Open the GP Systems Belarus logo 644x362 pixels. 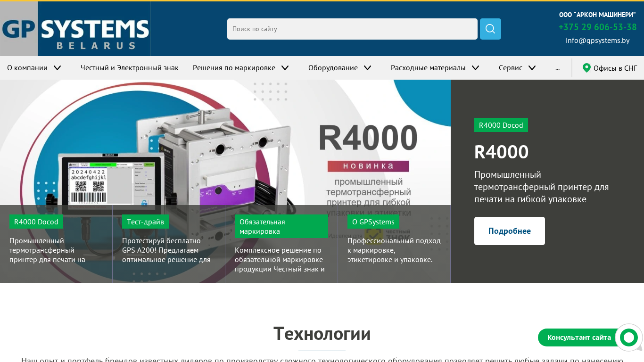pos(75,29)
